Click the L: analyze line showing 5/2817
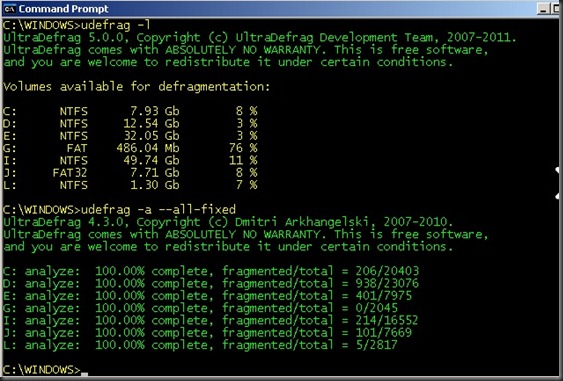This screenshot has height=381, width=563. coord(200,345)
